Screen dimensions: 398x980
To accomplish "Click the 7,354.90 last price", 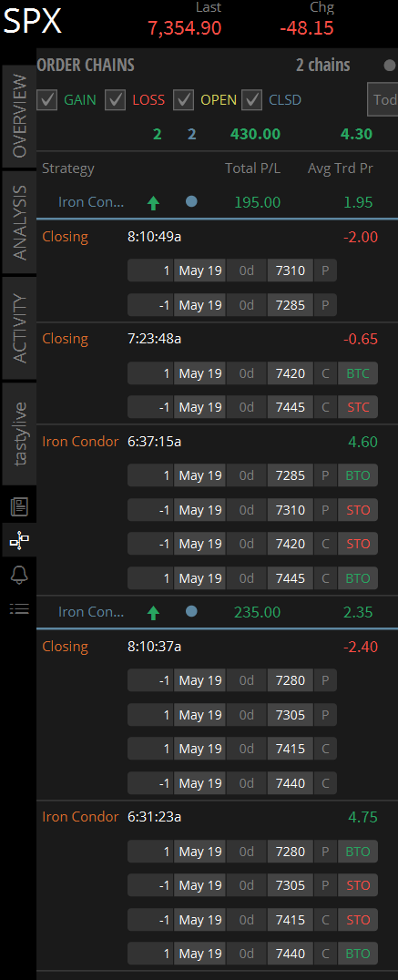I will [184, 28].
